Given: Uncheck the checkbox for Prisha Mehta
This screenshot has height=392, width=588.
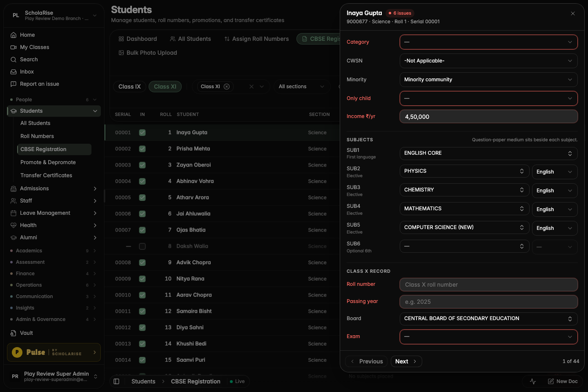Looking at the screenshot, I should [143, 149].
